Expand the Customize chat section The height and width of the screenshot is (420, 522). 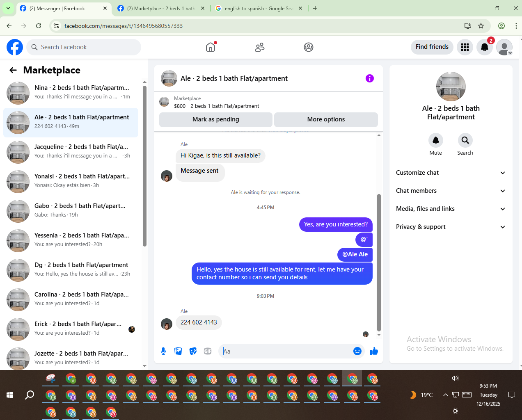coord(451,173)
